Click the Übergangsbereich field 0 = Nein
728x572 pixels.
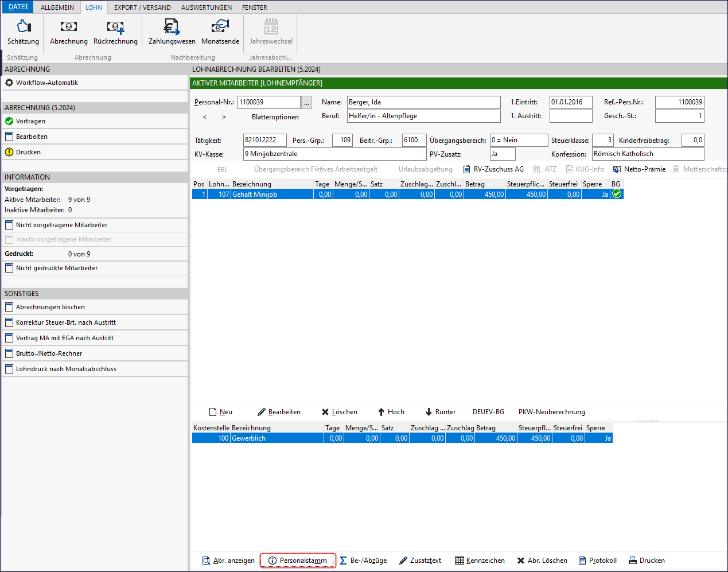(519, 140)
